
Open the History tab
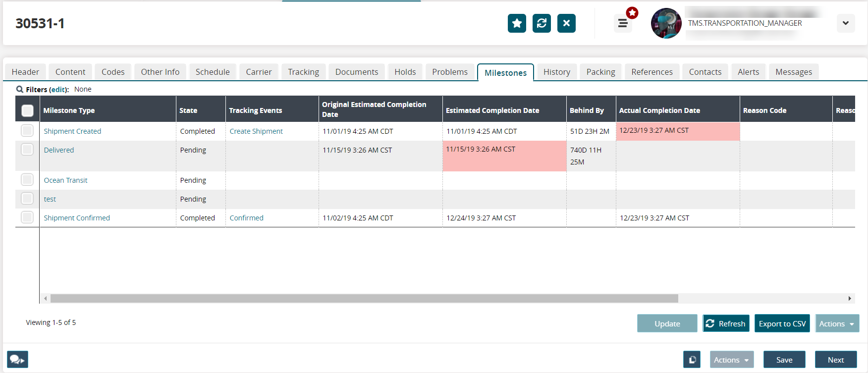click(557, 72)
